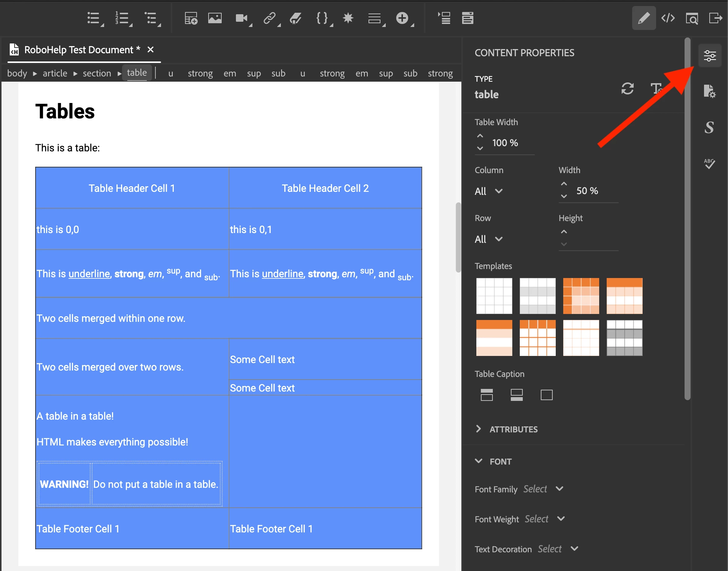
Task: Click the refresh icon beside table type
Action: tap(628, 89)
